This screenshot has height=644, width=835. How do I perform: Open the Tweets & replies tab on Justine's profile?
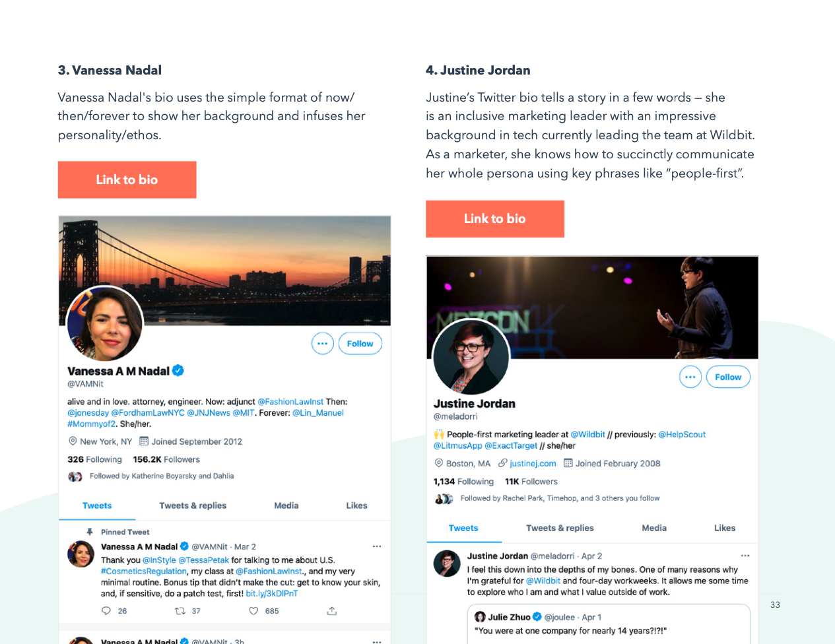pos(560,528)
